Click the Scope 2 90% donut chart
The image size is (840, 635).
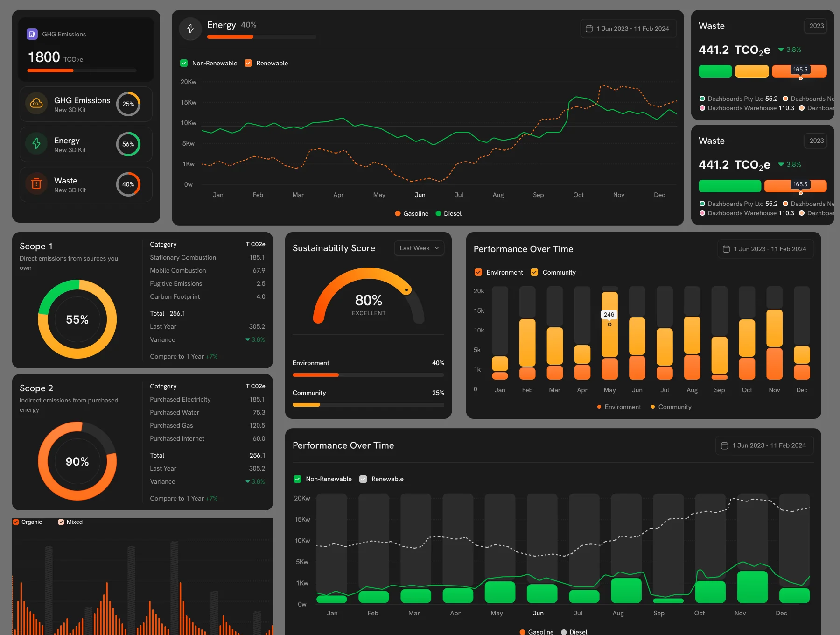coord(77,461)
